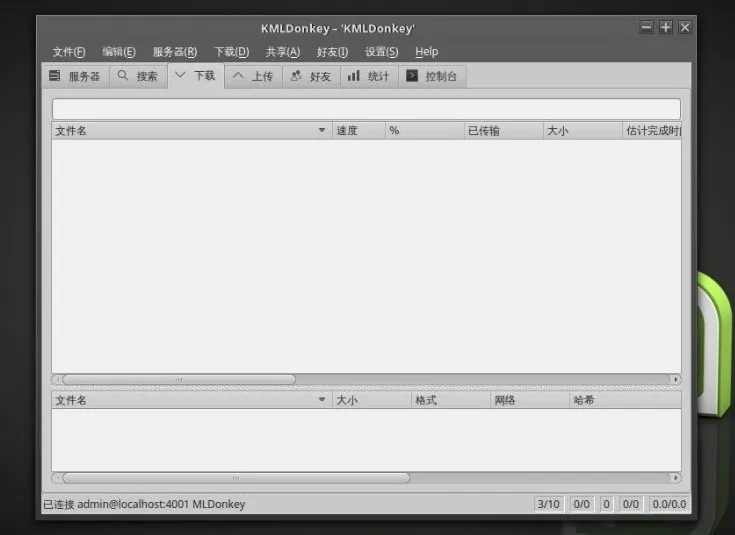Switch to 上传 tab with up arrow
This screenshot has width=735, height=535.
(x=254, y=76)
